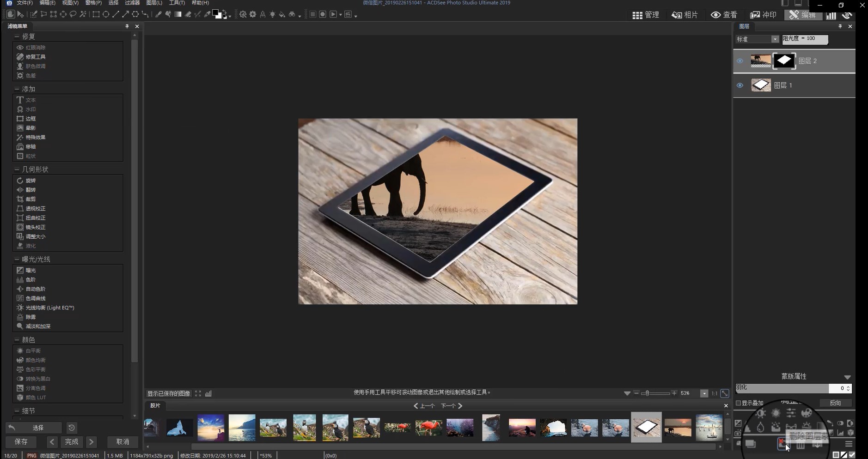
Task: Choose the Lasso selection tool
Action: coord(73,14)
